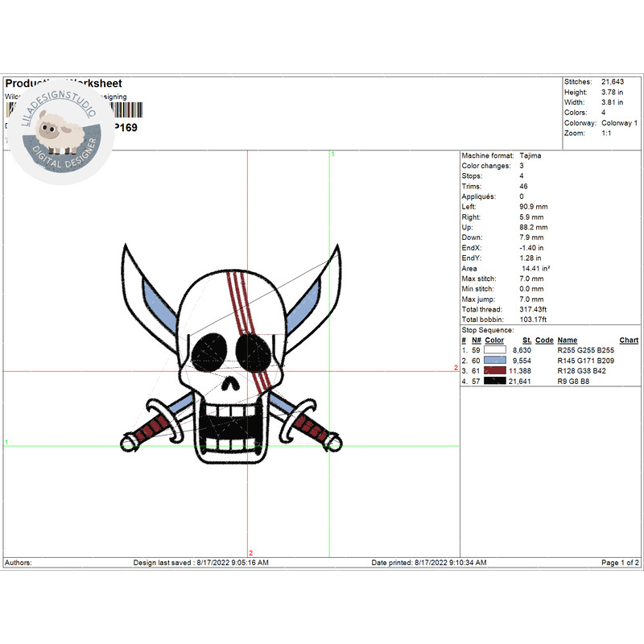
Task: Click the Production Worksheet title
Action: coord(64,84)
